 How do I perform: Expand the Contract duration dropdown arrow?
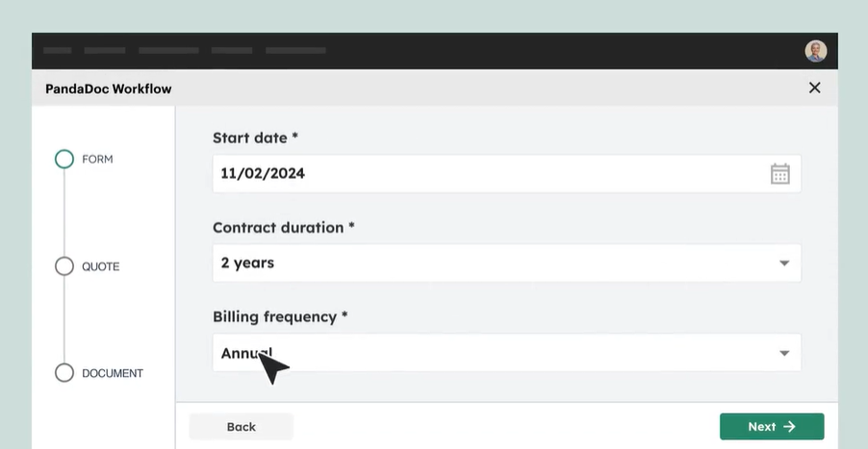[x=784, y=263]
